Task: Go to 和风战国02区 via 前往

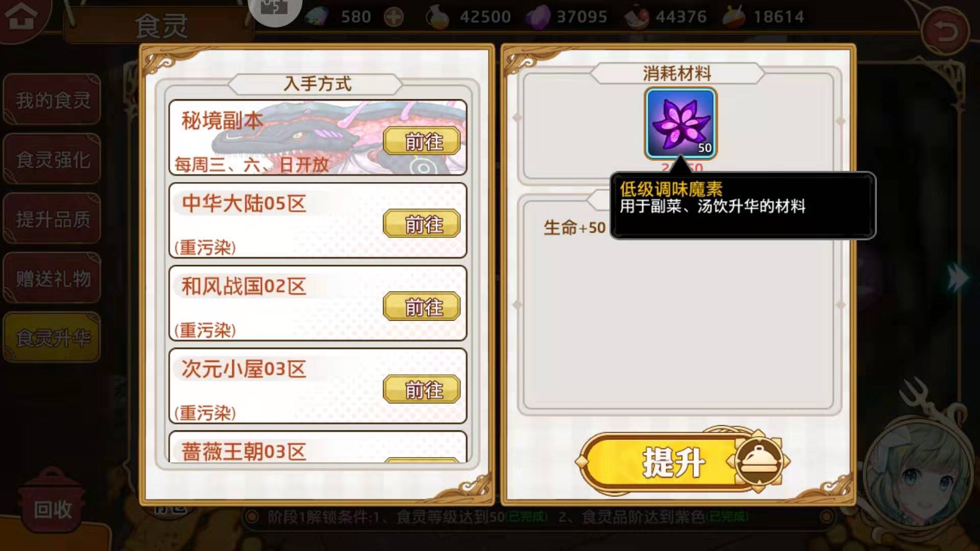Action: click(422, 307)
